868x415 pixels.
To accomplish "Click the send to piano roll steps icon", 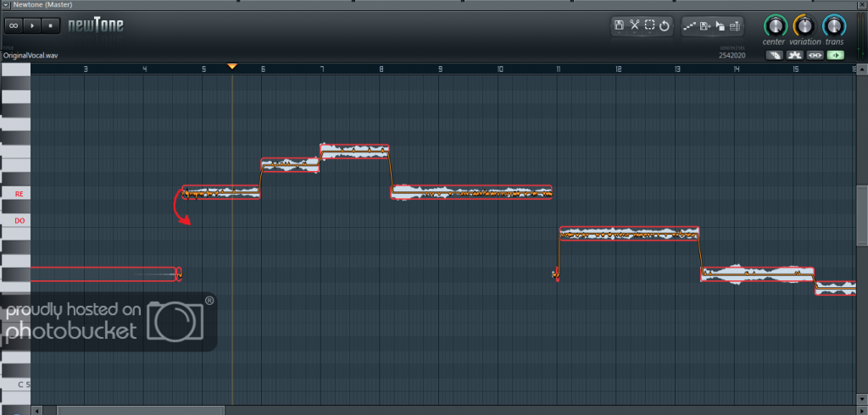I will pyautogui.click(x=690, y=26).
